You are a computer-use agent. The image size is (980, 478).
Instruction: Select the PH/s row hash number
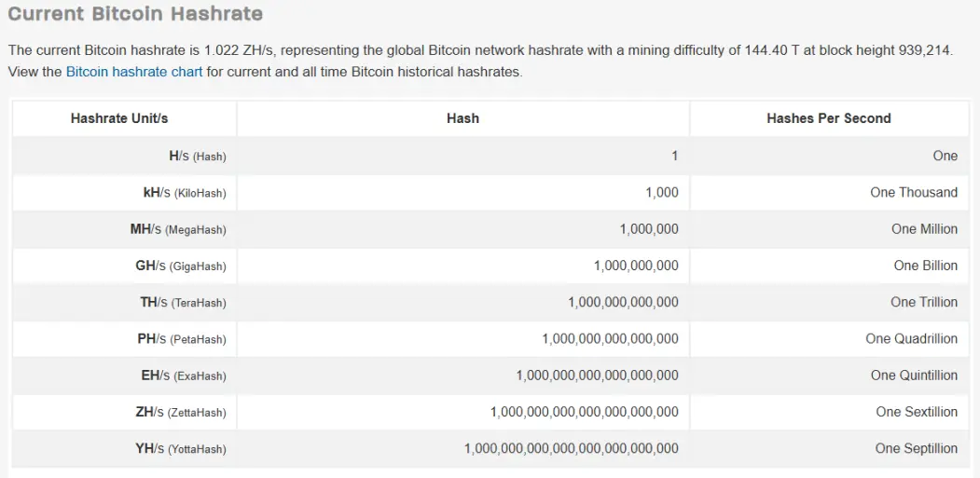610,338
